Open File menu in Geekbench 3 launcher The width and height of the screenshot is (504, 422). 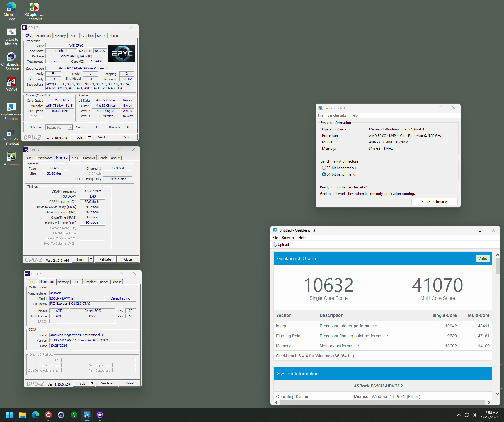click(x=321, y=115)
